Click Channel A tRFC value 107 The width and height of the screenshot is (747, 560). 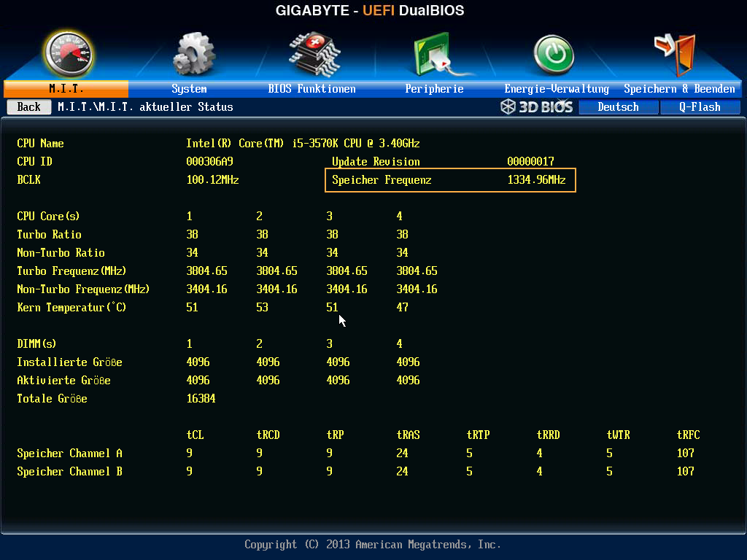point(685,453)
